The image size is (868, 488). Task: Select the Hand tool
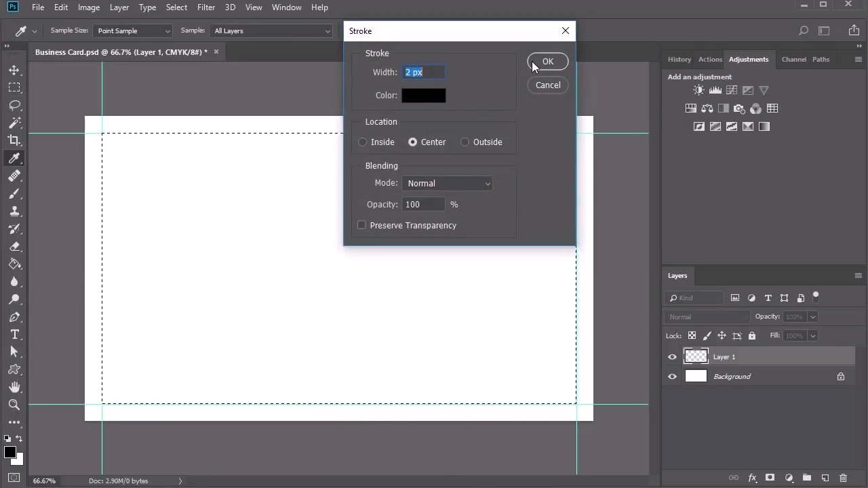tap(14, 387)
